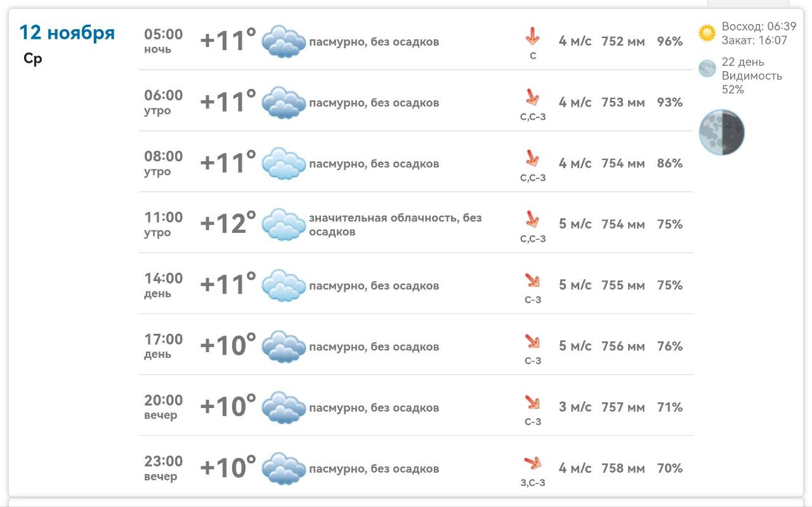This screenshot has width=812, height=507.
Task: Click the 96% humidity value at 05:00
Action: [670, 42]
